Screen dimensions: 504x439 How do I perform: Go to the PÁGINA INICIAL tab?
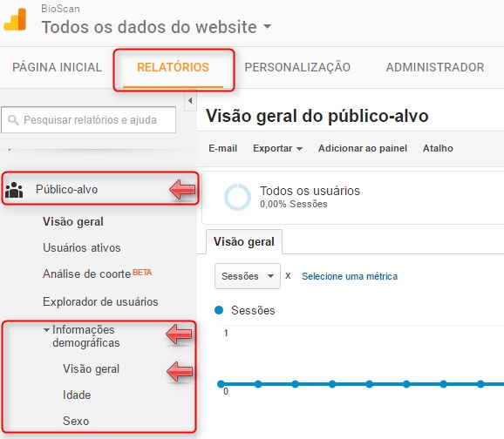[x=58, y=67]
